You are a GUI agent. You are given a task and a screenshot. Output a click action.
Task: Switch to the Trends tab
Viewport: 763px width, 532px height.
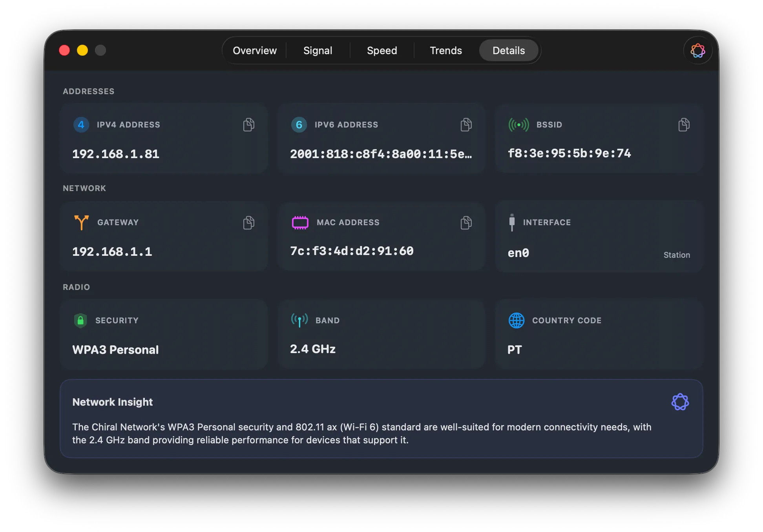click(x=445, y=50)
